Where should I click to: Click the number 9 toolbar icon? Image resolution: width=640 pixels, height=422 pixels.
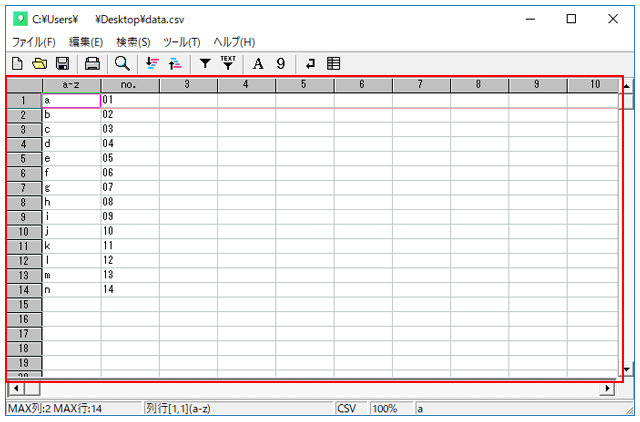280,64
